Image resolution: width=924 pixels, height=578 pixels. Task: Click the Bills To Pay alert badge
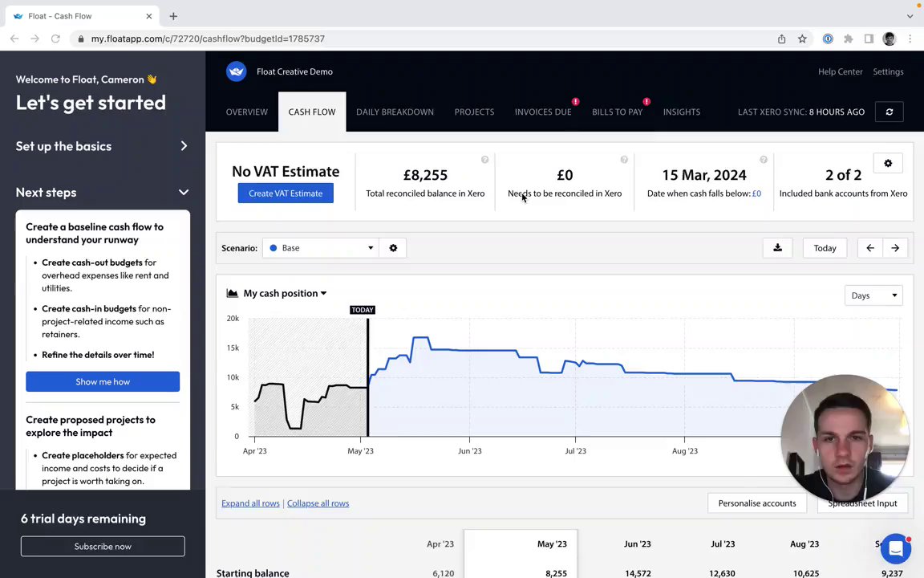pos(646,101)
